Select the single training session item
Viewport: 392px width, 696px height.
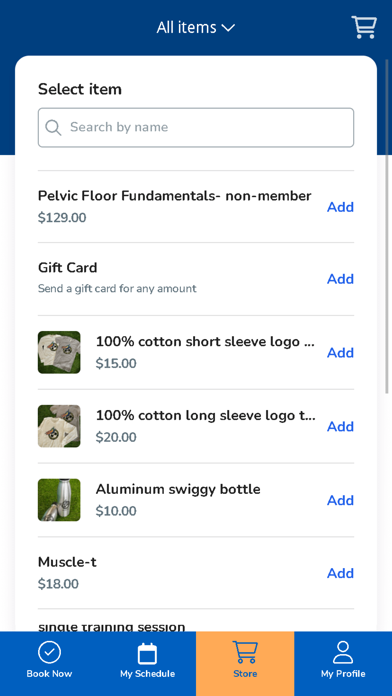(x=111, y=627)
